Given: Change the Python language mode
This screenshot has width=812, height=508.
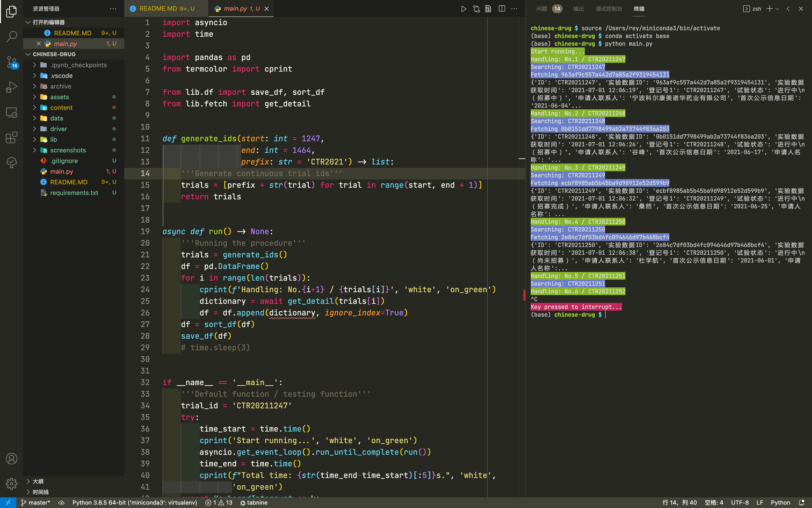Looking at the screenshot, I should (x=780, y=503).
